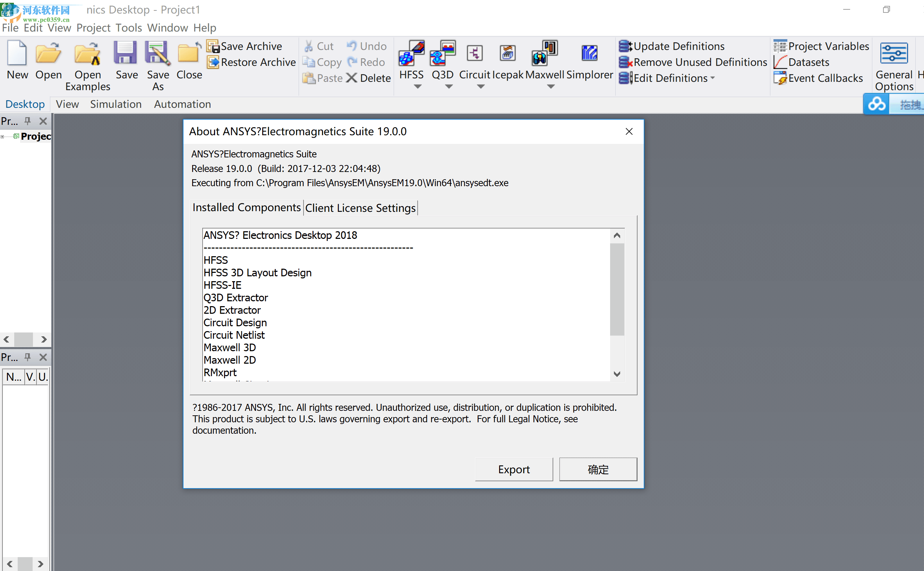Expand the Circuit dropdown arrow
Screen dimensions: 924x571
click(480, 86)
